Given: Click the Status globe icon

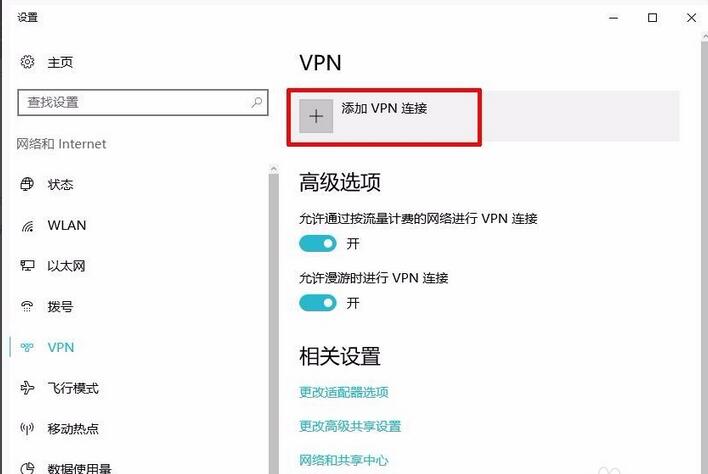Looking at the screenshot, I should pos(27,184).
